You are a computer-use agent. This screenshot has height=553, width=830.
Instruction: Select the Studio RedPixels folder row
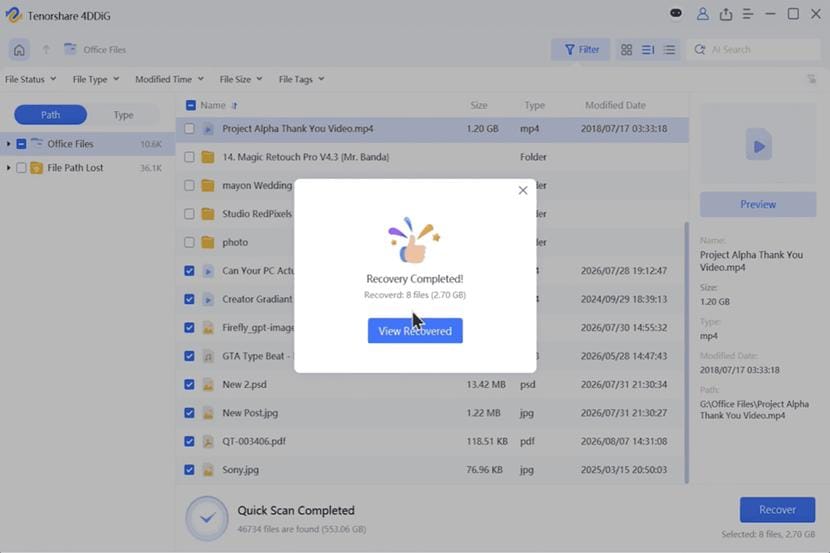point(432,214)
